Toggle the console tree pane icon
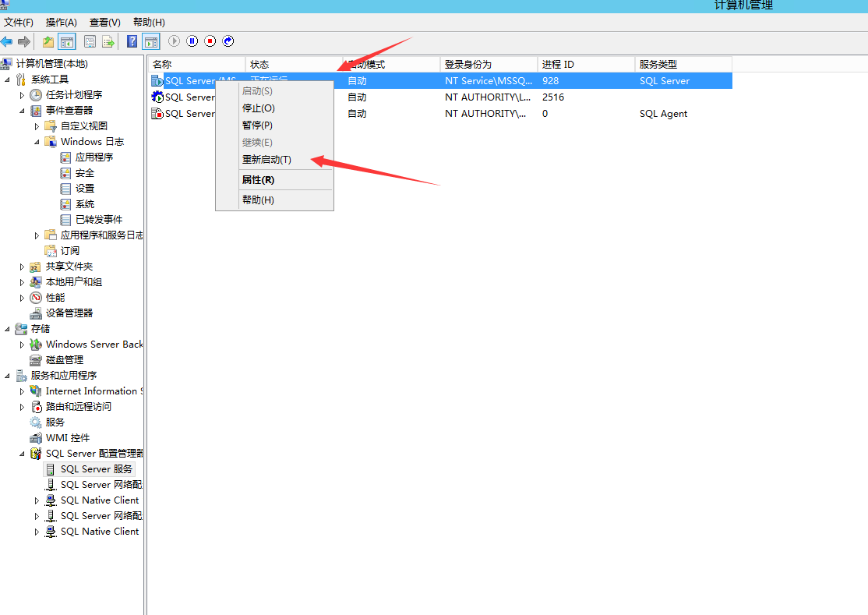This screenshot has width=868, height=615. coord(67,41)
